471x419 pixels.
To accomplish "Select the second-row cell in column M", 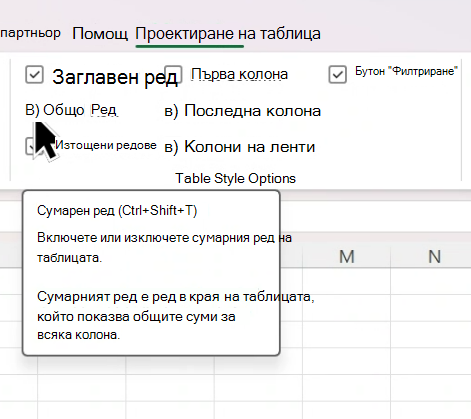I will pyautogui.click(x=346, y=308).
